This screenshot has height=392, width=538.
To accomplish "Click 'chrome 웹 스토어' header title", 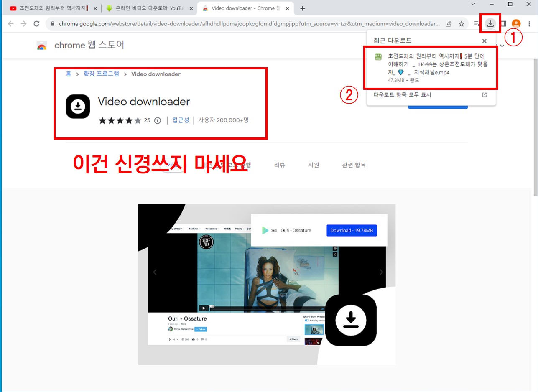I will coord(89,45).
